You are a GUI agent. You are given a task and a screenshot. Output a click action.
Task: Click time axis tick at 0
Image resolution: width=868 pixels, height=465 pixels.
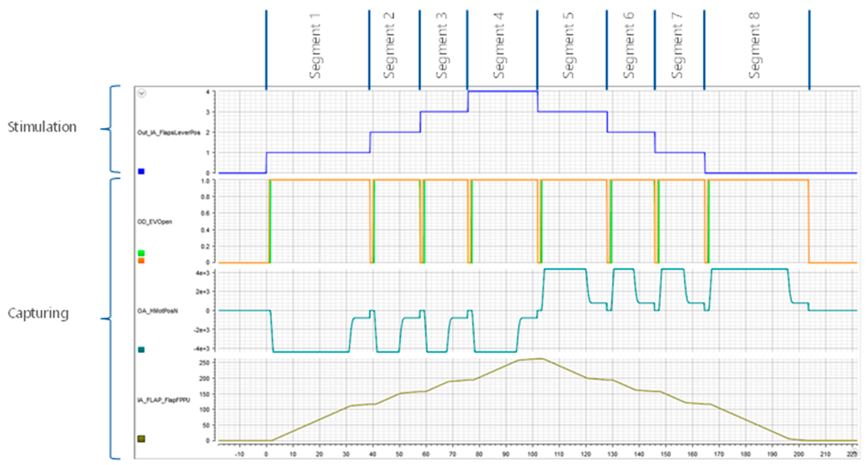pos(266,454)
